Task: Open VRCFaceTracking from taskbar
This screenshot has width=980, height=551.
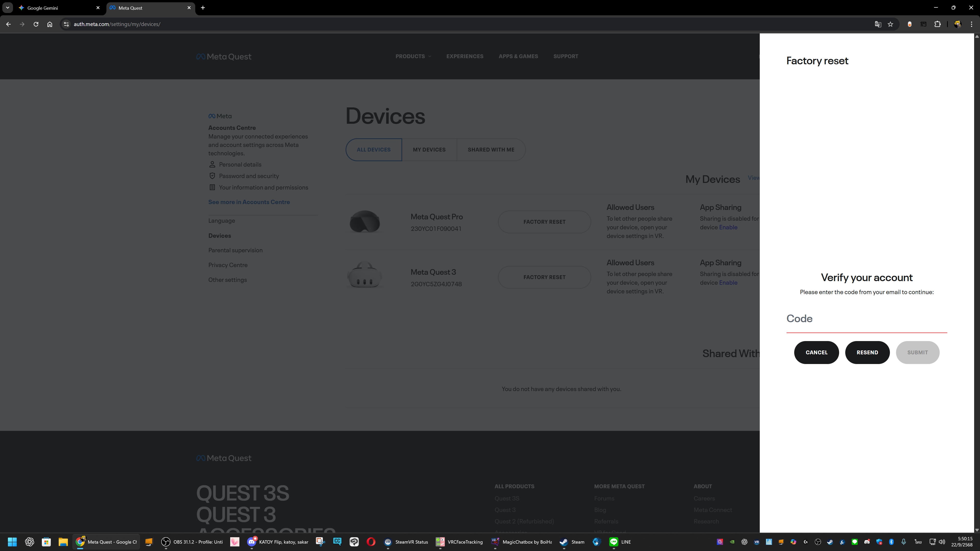Action: point(459,542)
